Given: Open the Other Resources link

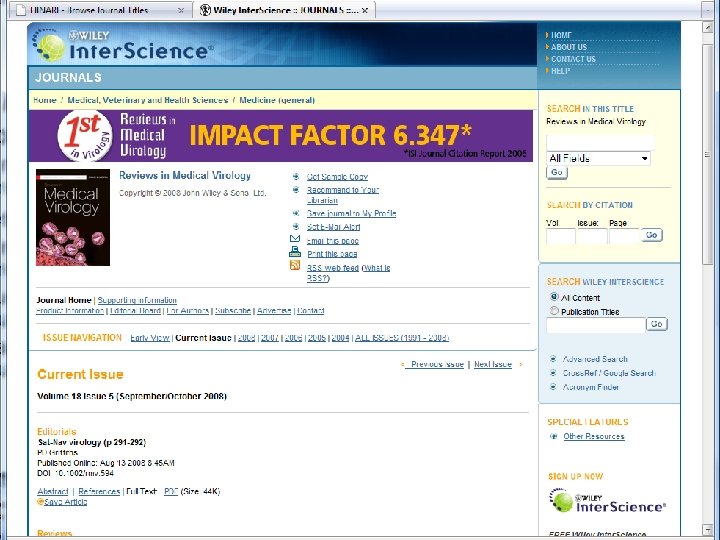Looking at the screenshot, I should click(594, 436).
